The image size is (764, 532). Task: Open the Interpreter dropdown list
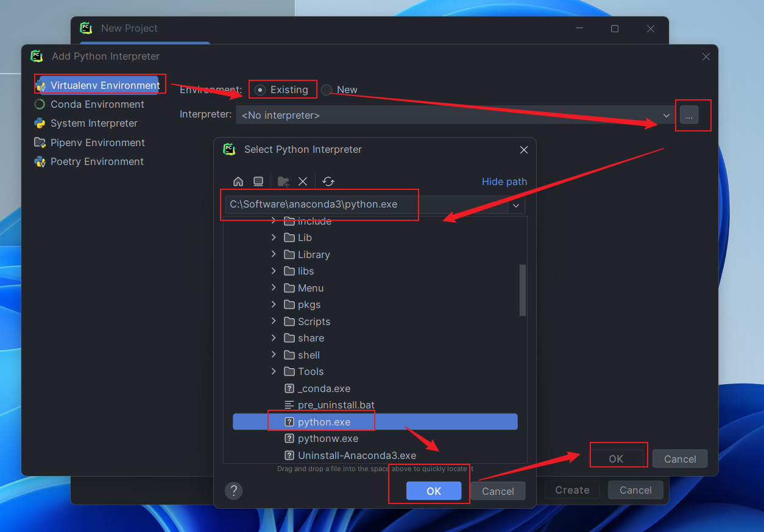coord(666,115)
